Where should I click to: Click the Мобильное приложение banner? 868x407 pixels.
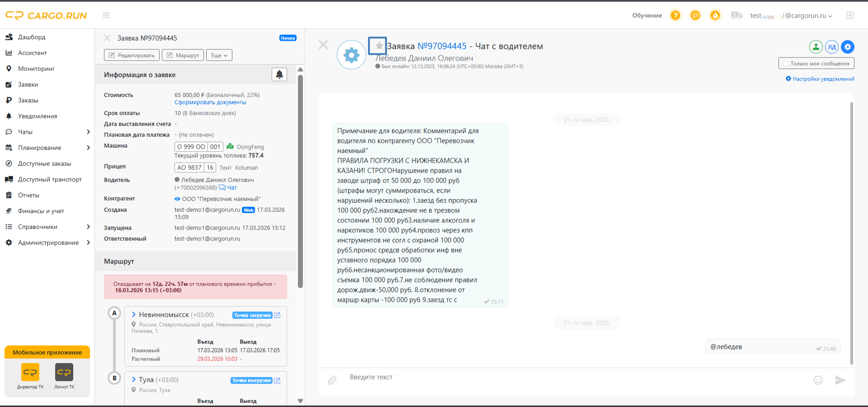[47, 352]
